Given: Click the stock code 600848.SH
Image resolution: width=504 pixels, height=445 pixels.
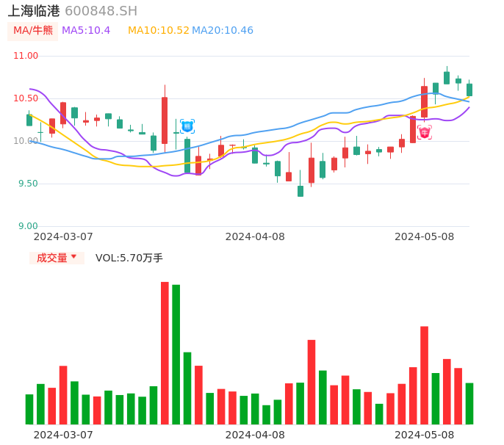Looking at the screenshot, I should click(101, 11).
